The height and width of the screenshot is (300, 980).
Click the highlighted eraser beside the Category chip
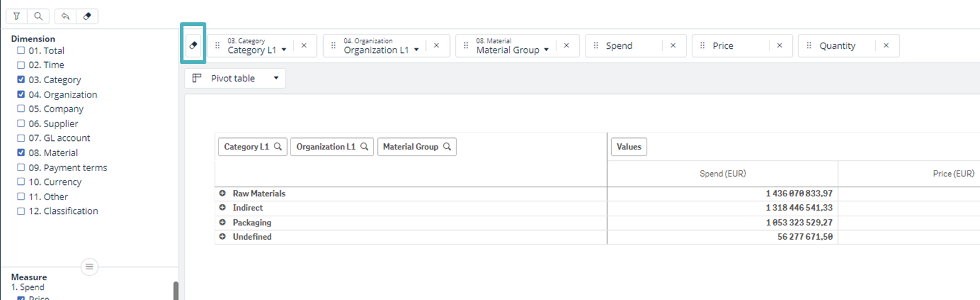pyautogui.click(x=193, y=45)
